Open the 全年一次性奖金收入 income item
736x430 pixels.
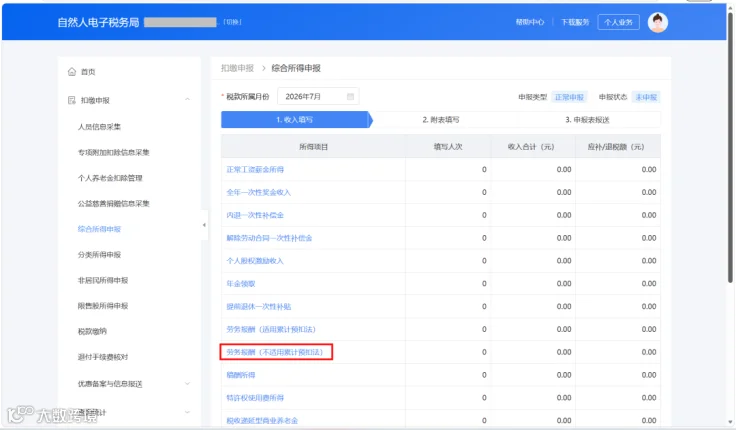(x=259, y=192)
